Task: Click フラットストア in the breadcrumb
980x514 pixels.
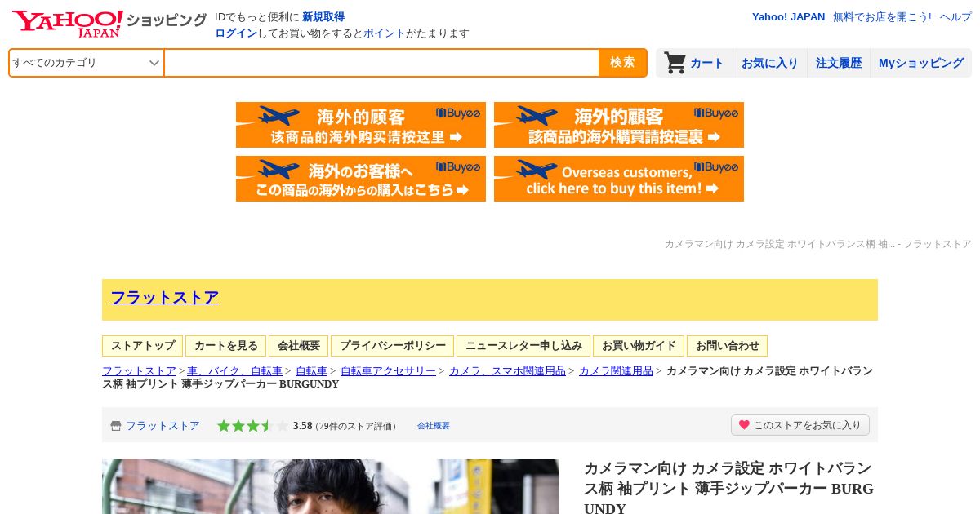Action: 139,371
